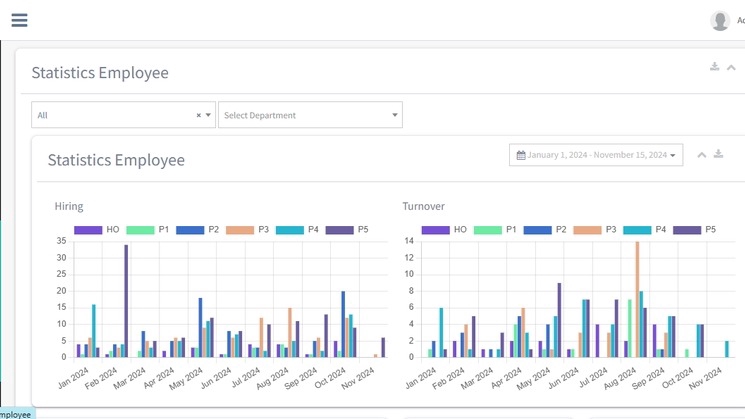Download the outer Statistics Employee panel
Screen dimensions: 745x419
coord(714,67)
